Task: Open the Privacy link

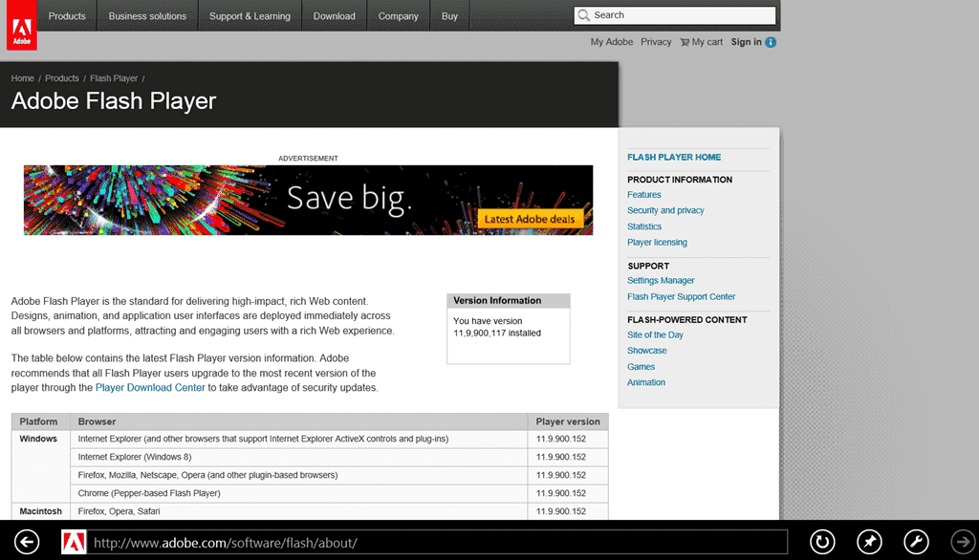Action: tap(656, 42)
